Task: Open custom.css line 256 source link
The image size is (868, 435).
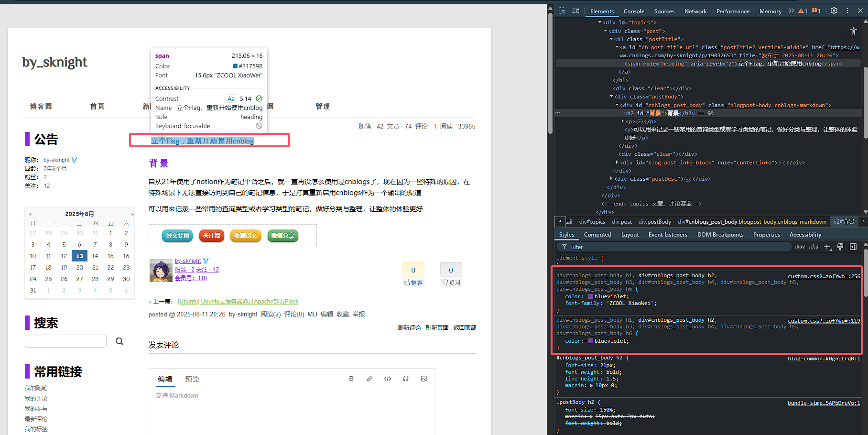Action: pos(824,276)
